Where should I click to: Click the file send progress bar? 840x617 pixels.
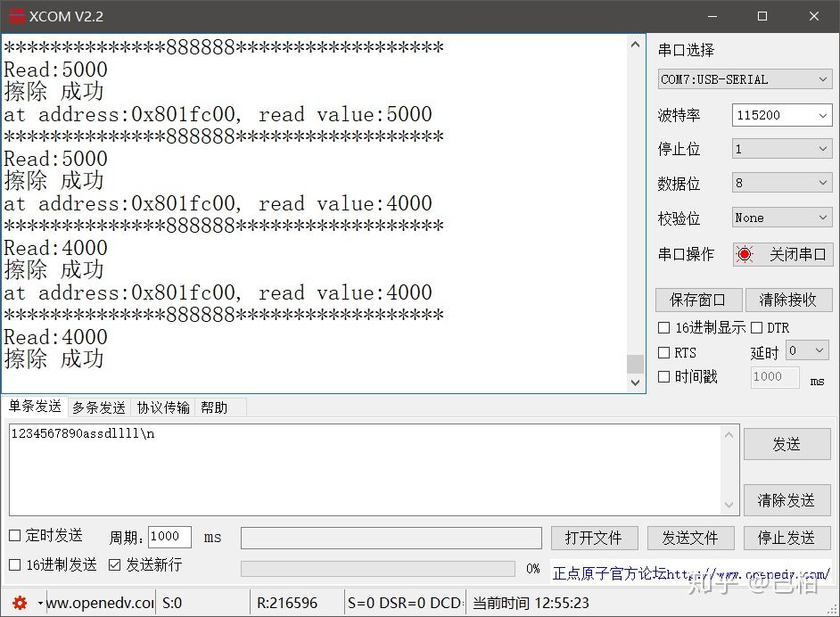(x=378, y=568)
